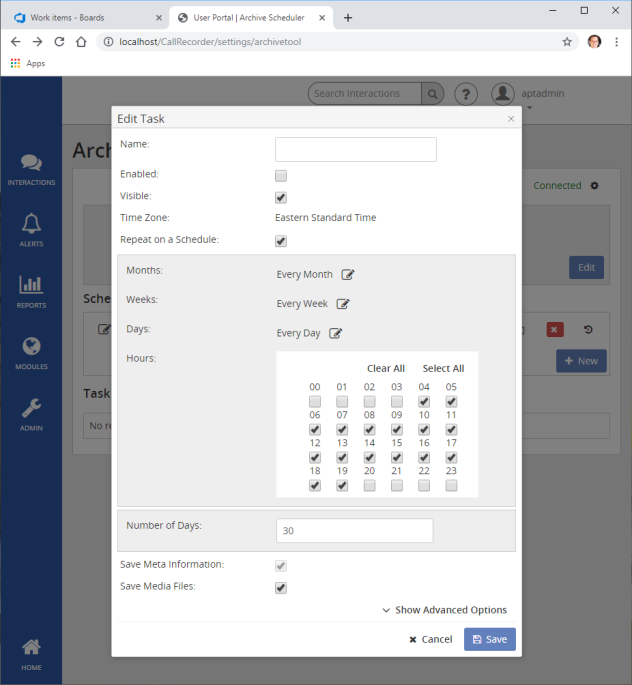
Task: Check the hour 00 checkbox
Action: [x=315, y=402]
